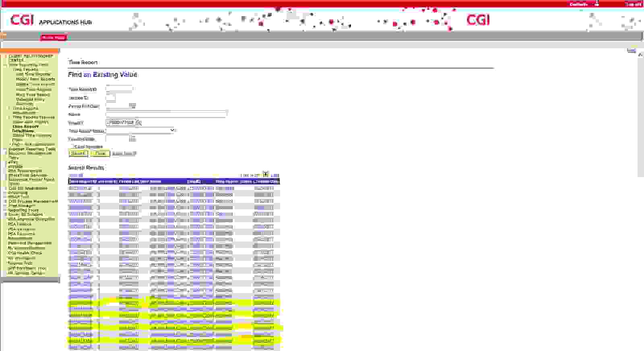Expand the Client Relationship Center node
Screen dimensions: 644x351
click(6, 56)
